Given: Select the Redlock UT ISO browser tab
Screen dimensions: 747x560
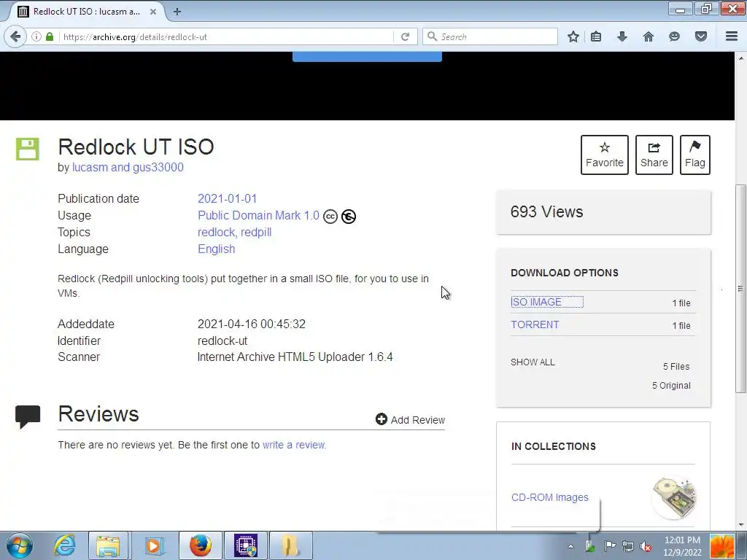Looking at the screenshot, I should (x=87, y=12).
